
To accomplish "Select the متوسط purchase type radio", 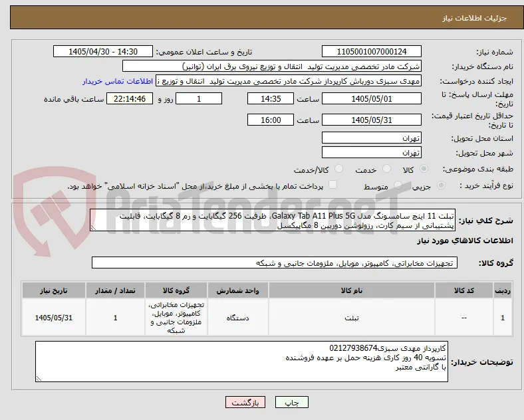I will tap(398, 185).
